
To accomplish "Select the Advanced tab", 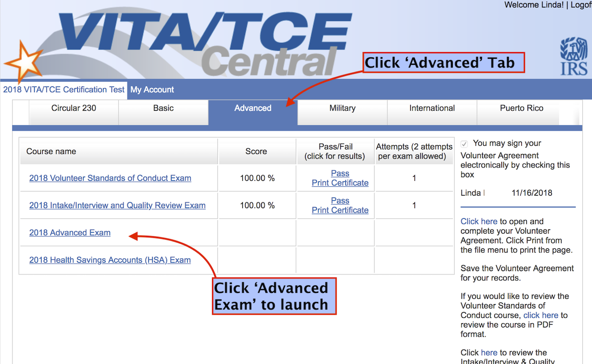I will pyautogui.click(x=253, y=111).
